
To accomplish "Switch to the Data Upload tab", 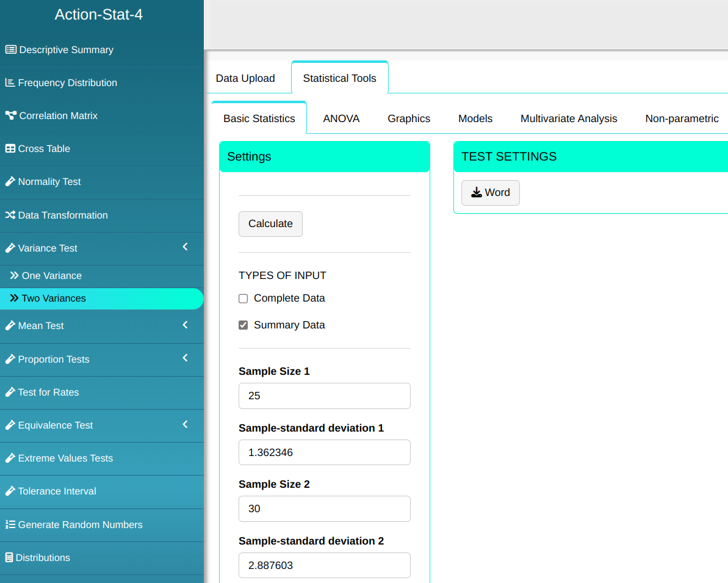I will point(245,78).
